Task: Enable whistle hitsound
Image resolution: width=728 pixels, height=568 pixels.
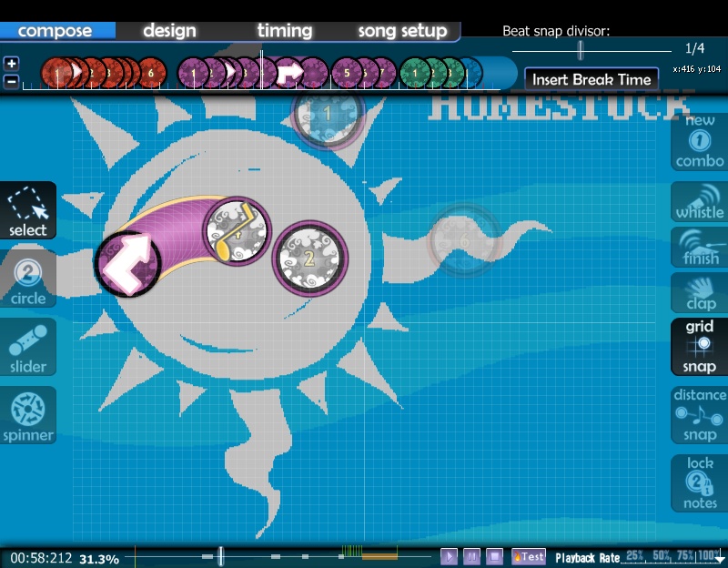Action: (700, 201)
